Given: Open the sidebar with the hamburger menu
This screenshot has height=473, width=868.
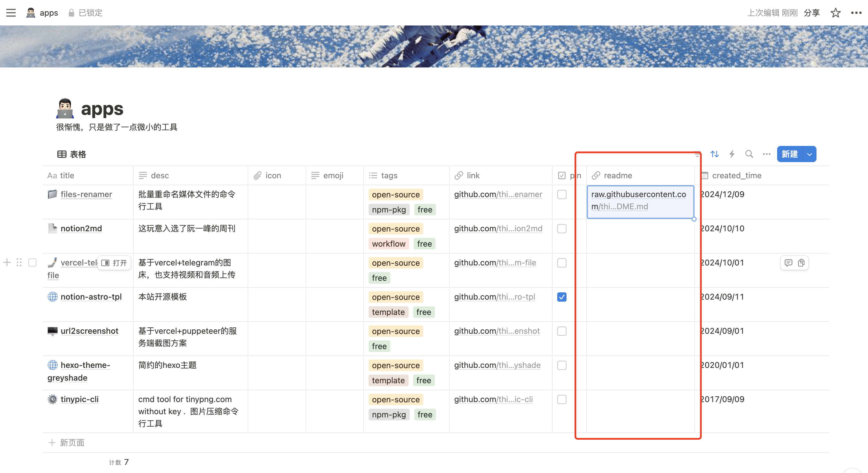Looking at the screenshot, I should [x=11, y=12].
